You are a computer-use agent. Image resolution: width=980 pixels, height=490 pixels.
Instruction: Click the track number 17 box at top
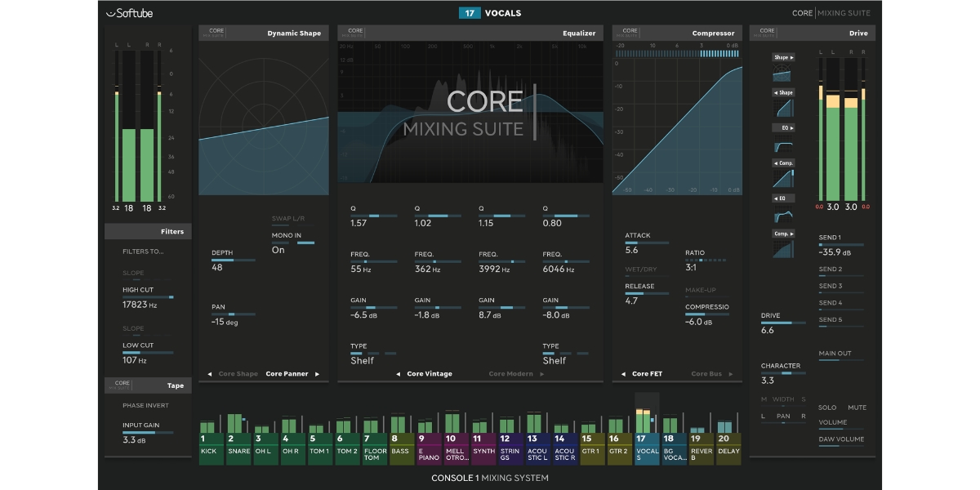470,13
